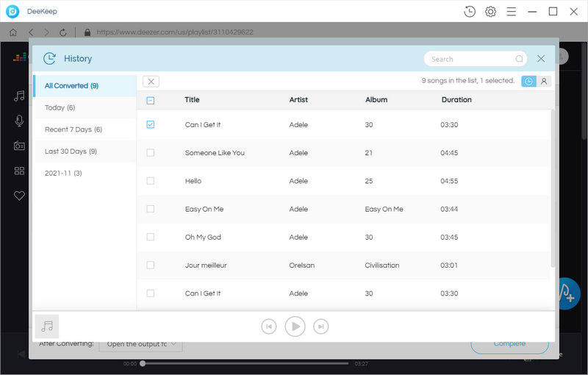Select Recent 7 Days (6) category

(x=85, y=129)
